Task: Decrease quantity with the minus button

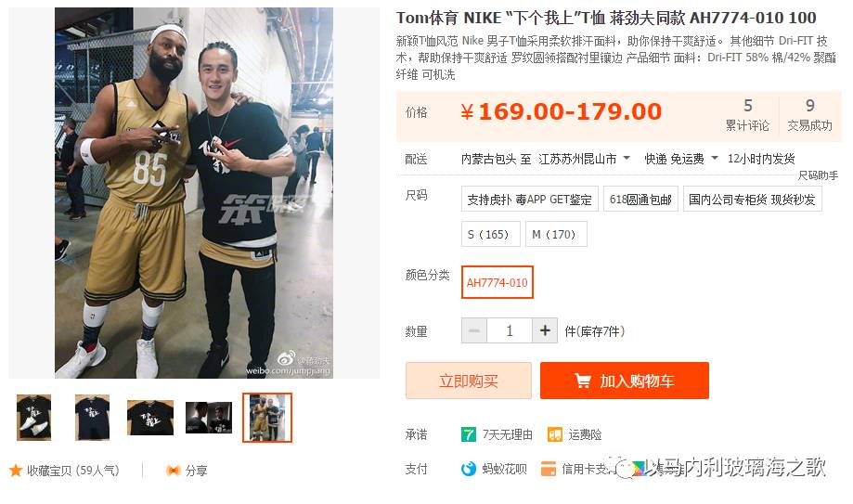Action: coord(474,330)
